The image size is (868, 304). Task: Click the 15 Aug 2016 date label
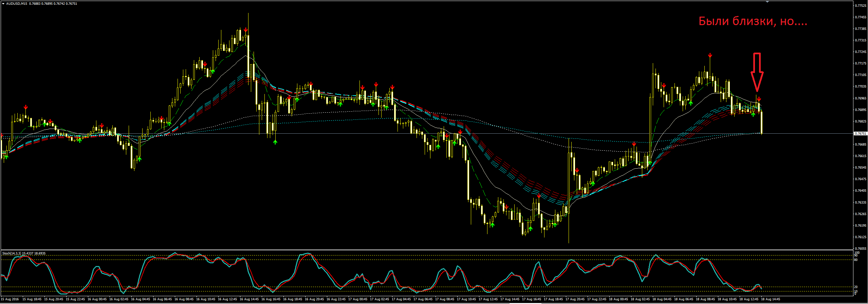pos(10,299)
